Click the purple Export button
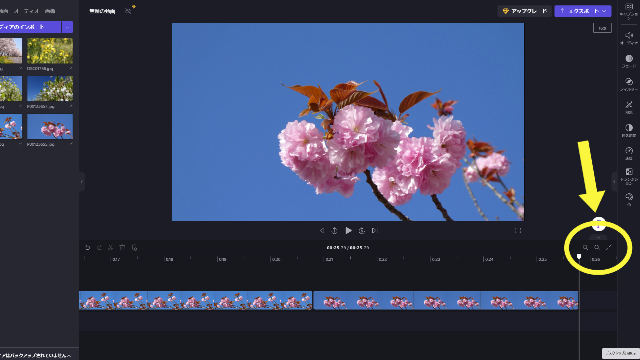 point(582,11)
